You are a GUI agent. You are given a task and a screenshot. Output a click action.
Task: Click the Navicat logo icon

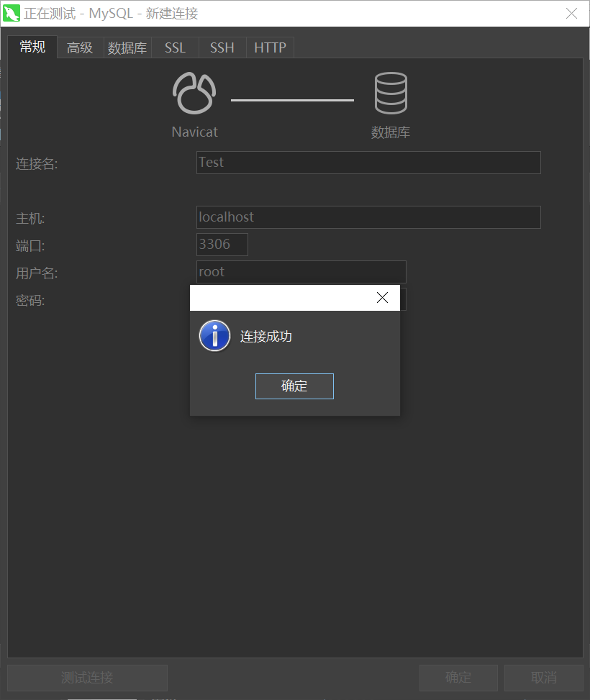pyautogui.click(x=194, y=92)
